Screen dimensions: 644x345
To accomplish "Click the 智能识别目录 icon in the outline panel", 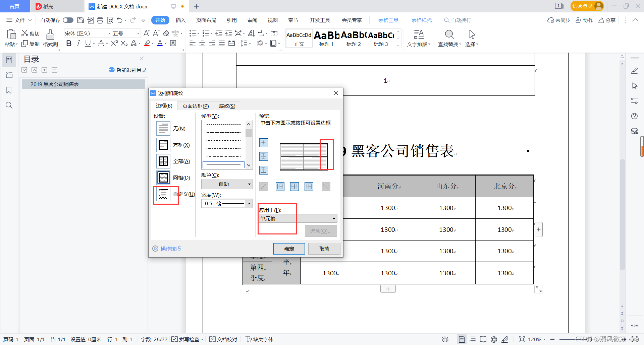I will click(112, 70).
